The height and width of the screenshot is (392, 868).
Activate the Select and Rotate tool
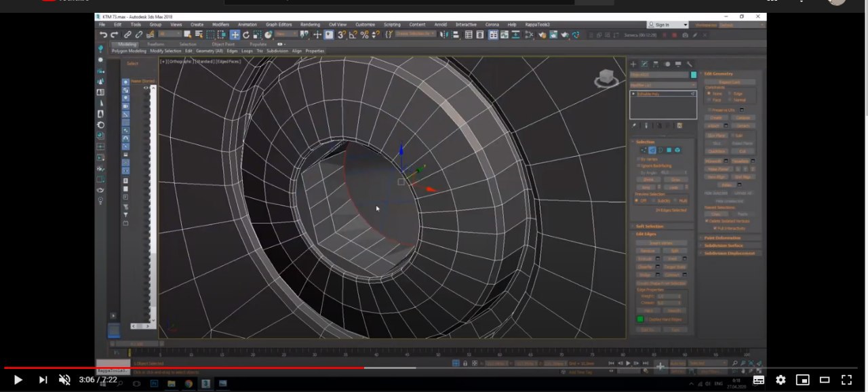point(246,35)
